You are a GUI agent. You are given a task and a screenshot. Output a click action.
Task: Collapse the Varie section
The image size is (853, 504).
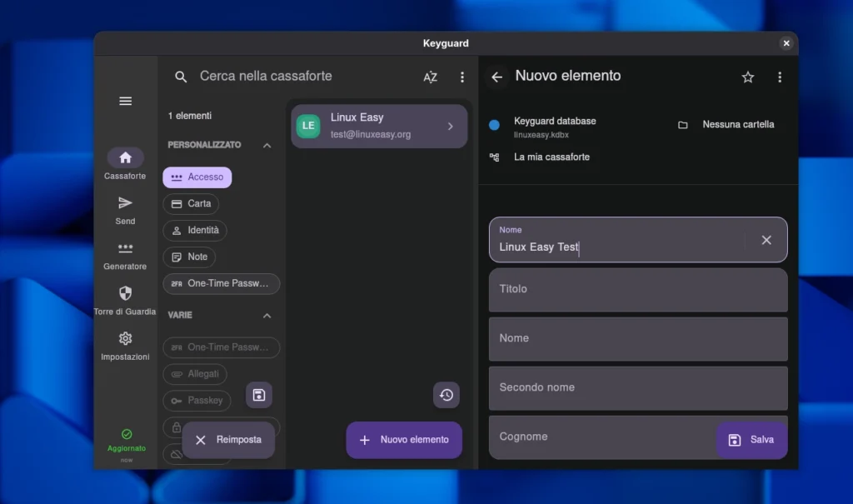(x=267, y=316)
